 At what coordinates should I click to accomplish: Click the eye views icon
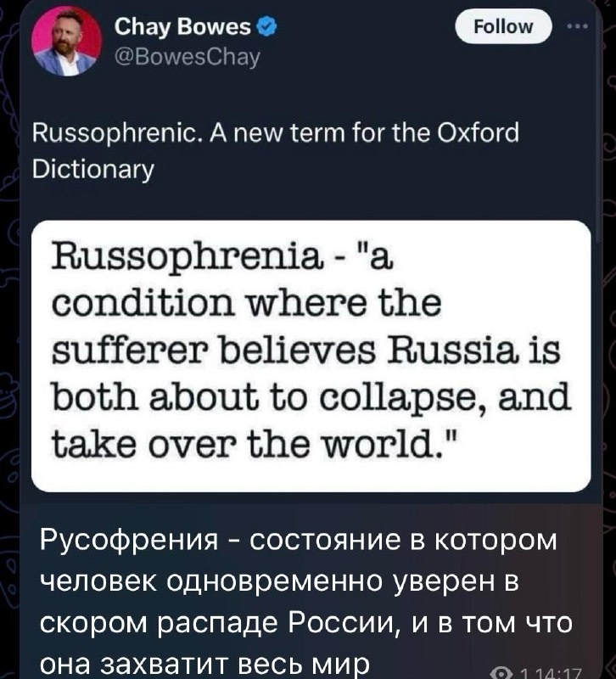tap(502, 673)
